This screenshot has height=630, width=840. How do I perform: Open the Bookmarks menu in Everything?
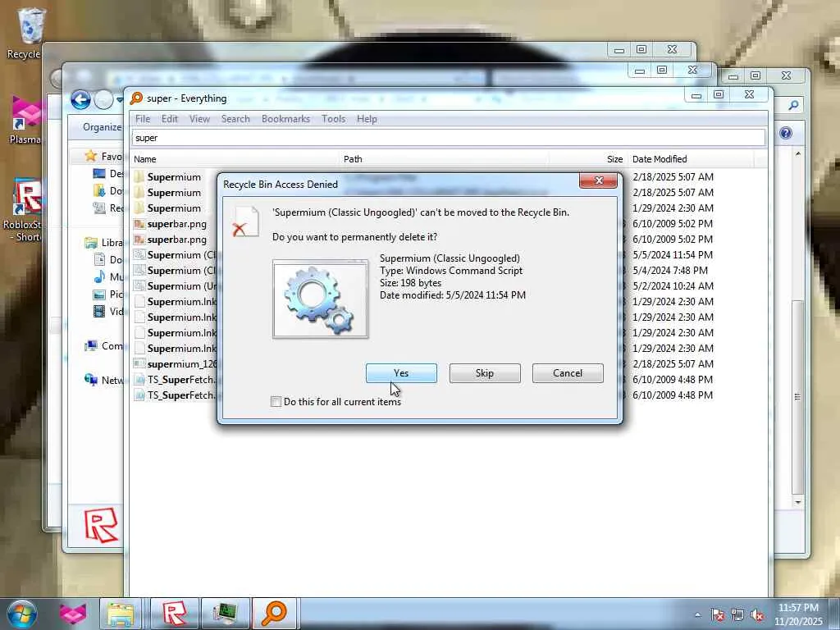click(x=285, y=119)
